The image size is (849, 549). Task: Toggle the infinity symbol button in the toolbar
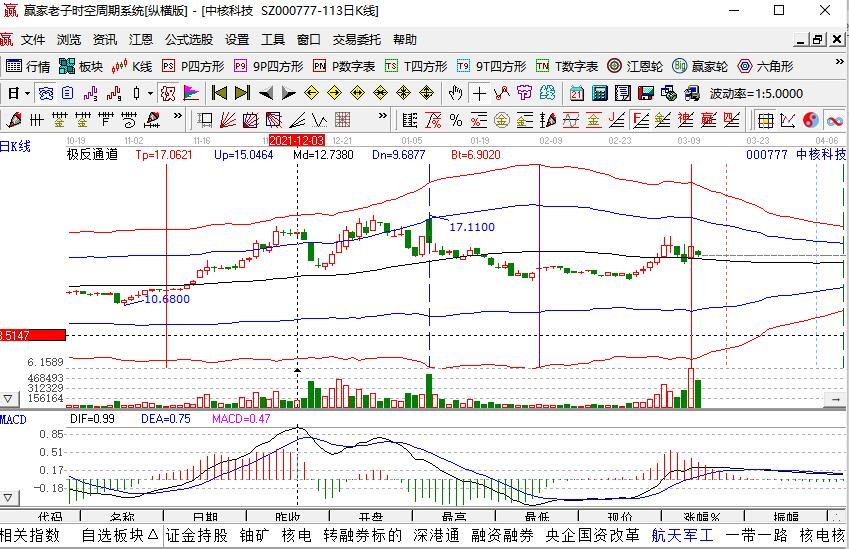(833, 120)
